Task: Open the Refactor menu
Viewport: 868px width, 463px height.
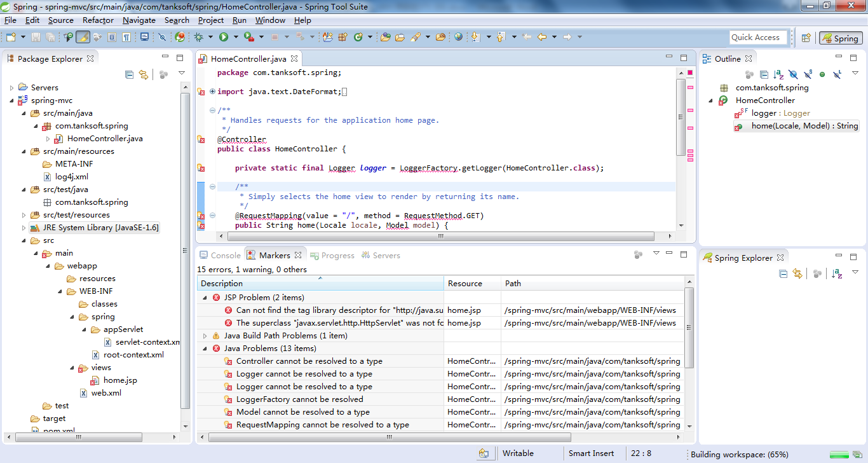Action: pos(98,20)
